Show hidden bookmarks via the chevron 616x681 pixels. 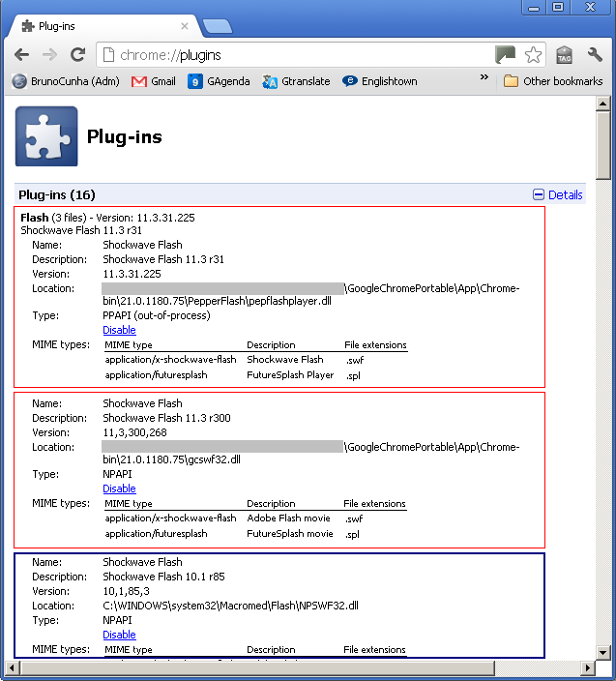coord(484,77)
